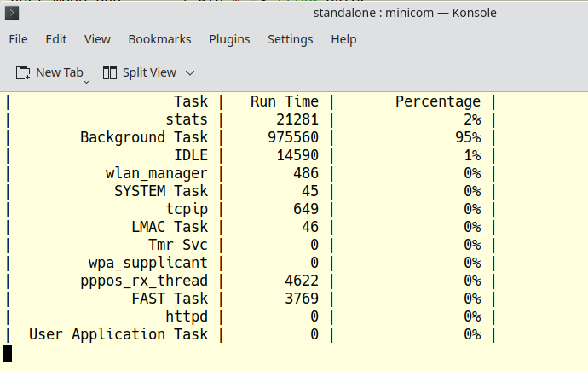Open the Settings menu

(291, 39)
